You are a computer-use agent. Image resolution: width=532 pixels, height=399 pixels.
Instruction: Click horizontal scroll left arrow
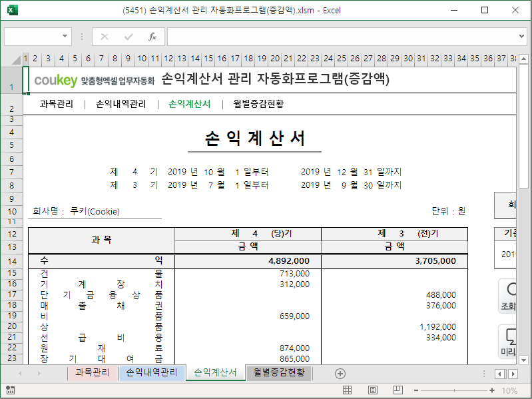(x=499, y=374)
